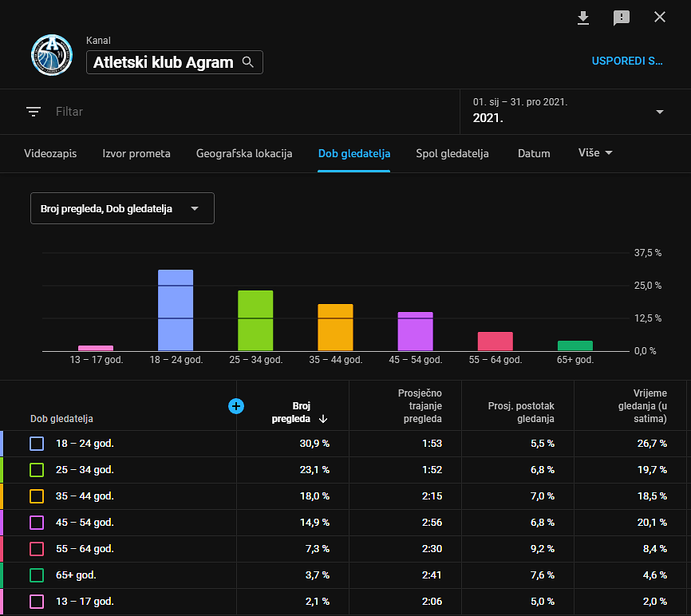This screenshot has height=616, width=691.
Task: Sort by Broj pregleda down arrow
Action: pos(323,419)
